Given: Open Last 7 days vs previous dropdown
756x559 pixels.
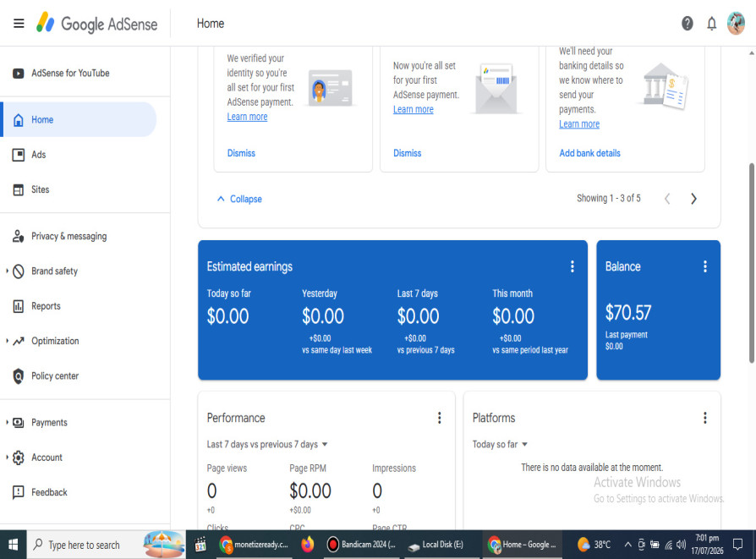Looking at the screenshot, I should tap(267, 444).
